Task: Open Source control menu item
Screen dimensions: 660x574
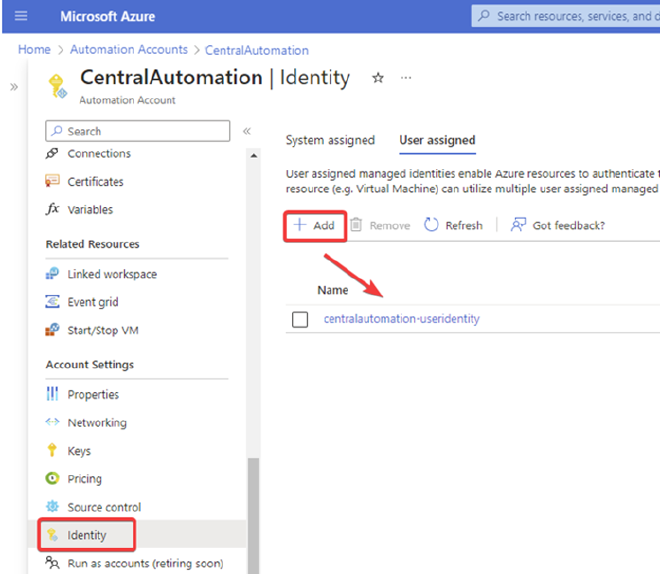Action: [104, 507]
